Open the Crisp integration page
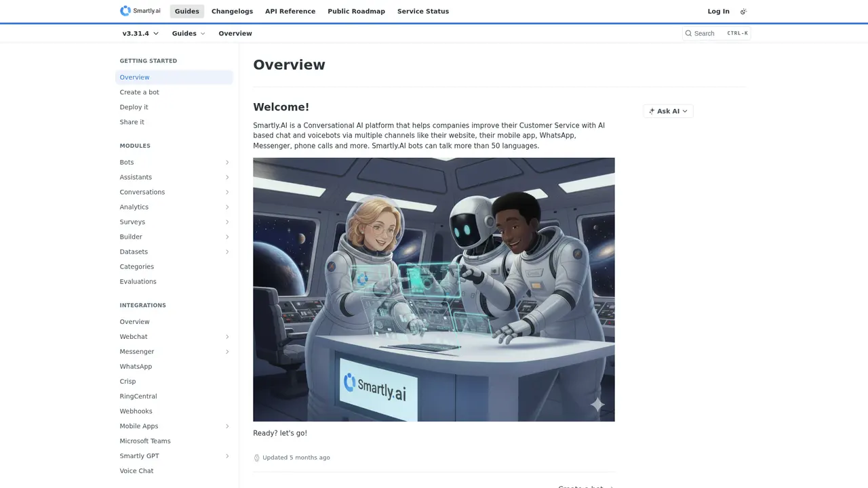 point(174,382)
